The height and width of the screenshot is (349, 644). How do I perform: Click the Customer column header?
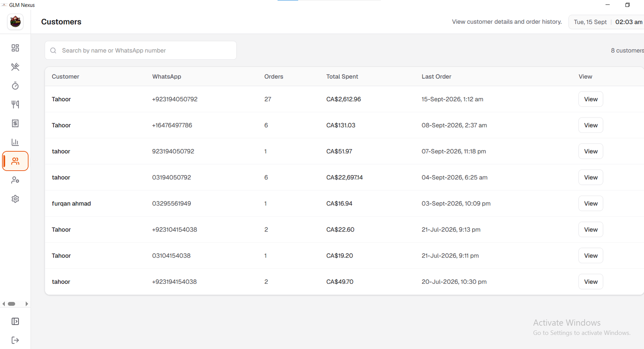(x=65, y=76)
